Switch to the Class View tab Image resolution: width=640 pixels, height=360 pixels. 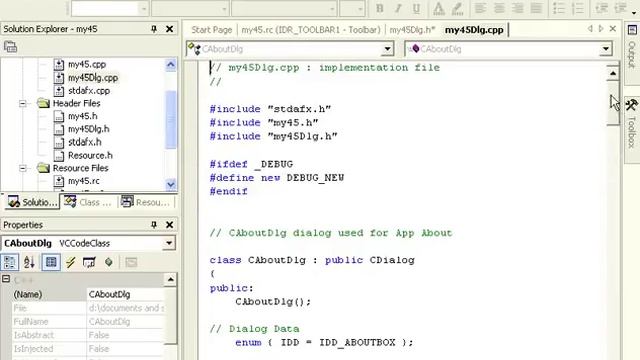[88, 202]
